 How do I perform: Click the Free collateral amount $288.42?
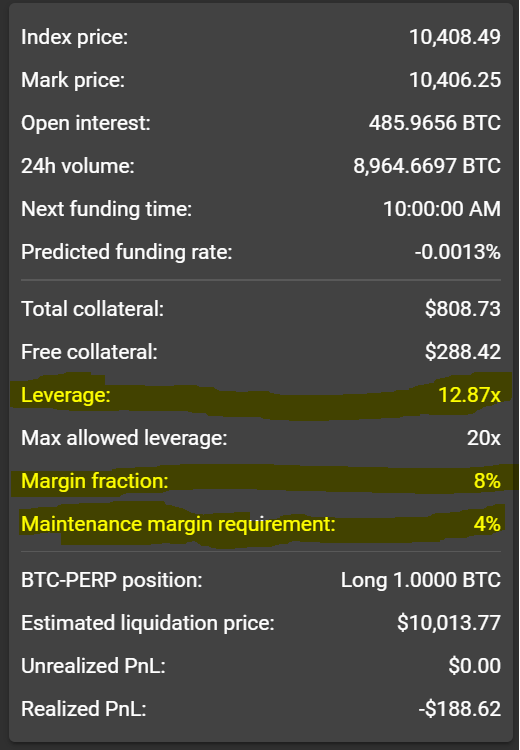coord(463,352)
